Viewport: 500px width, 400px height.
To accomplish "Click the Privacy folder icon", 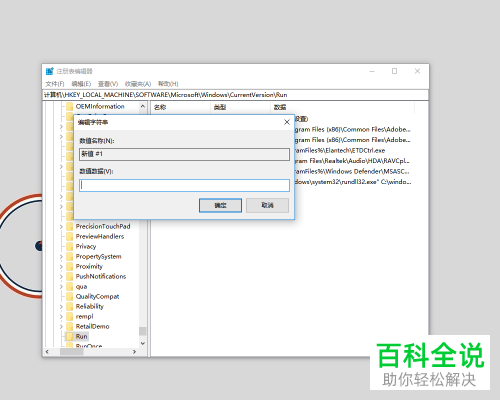I will coord(69,246).
